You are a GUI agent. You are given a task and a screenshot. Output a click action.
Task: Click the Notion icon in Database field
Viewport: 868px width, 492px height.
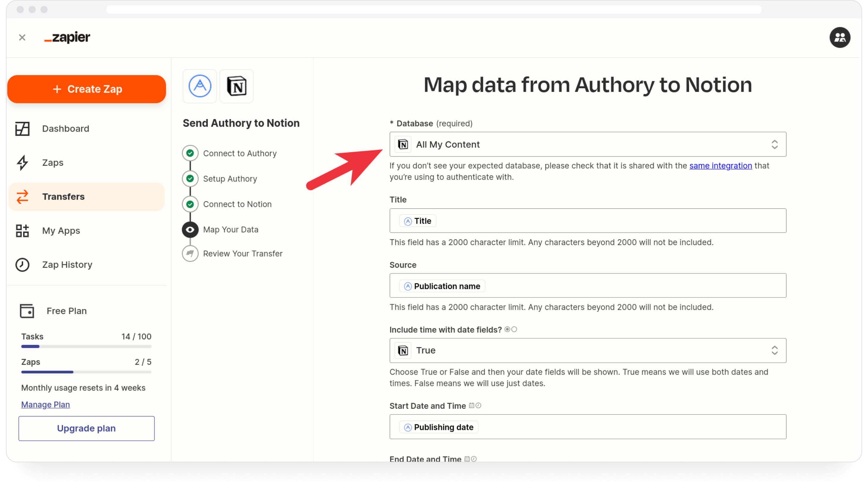tap(403, 145)
